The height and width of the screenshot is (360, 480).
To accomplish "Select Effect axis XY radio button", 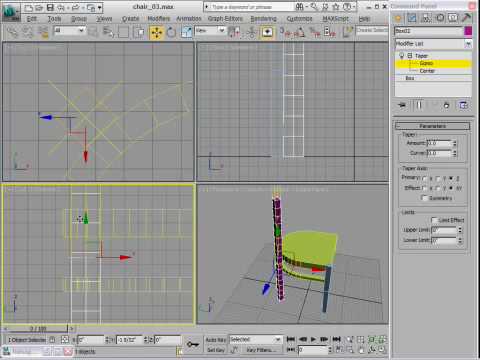I will pyautogui.click(x=451, y=188).
